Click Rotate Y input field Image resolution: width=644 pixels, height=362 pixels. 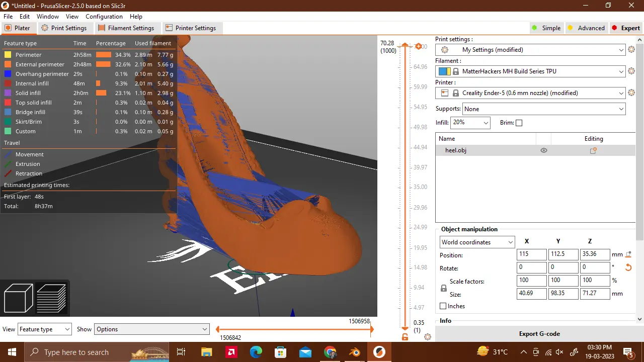point(563,267)
